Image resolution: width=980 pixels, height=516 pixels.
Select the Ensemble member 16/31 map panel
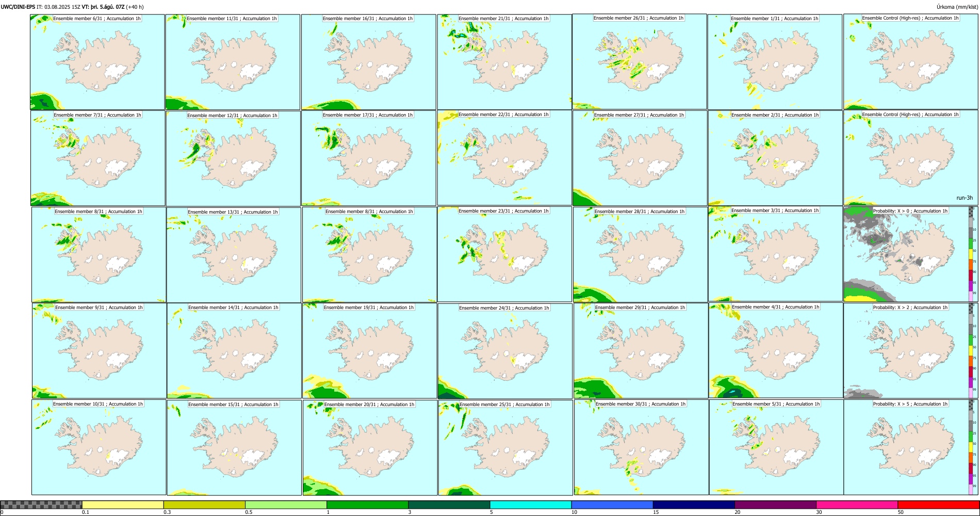[x=369, y=62]
